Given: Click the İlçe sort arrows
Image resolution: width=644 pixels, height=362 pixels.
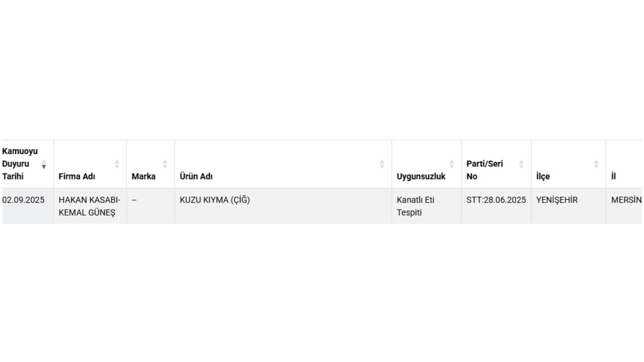Looking at the screenshot, I should (596, 164).
